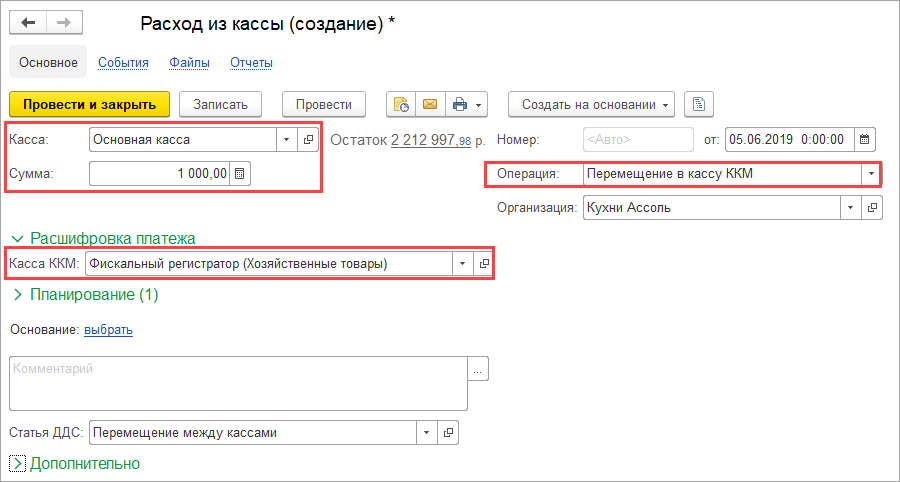Click the open icon next to Касса field

click(308, 140)
